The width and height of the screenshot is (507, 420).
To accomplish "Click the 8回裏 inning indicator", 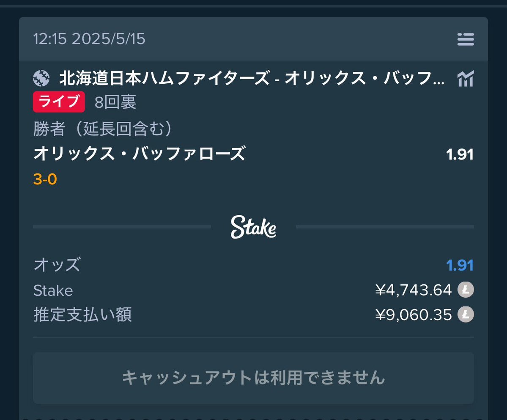I will (115, 102).
